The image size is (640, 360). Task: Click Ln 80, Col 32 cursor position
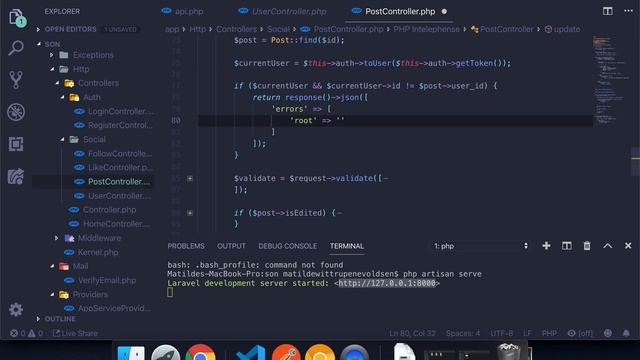point(412,333)
